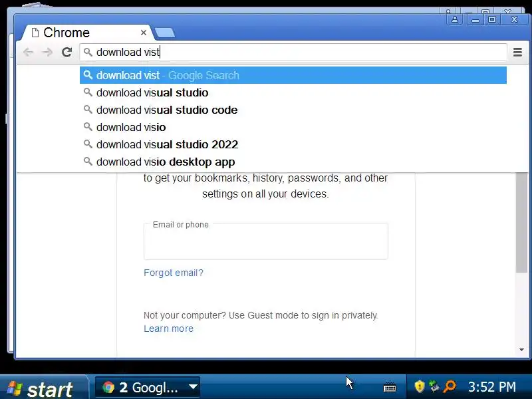Open the security shield tray icon

(420, 386)
